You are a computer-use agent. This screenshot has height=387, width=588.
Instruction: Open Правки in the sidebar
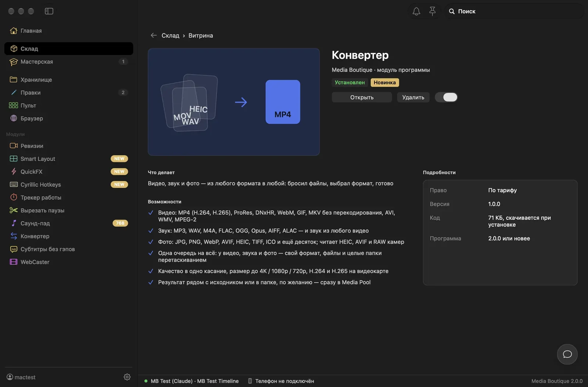69,93
